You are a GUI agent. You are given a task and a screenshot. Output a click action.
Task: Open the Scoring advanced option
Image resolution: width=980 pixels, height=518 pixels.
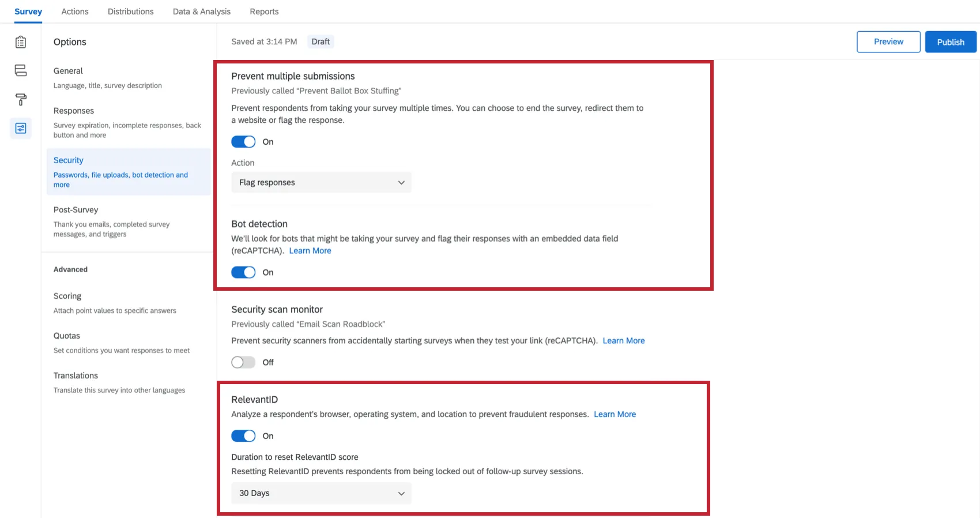click(x=128, y=303)
